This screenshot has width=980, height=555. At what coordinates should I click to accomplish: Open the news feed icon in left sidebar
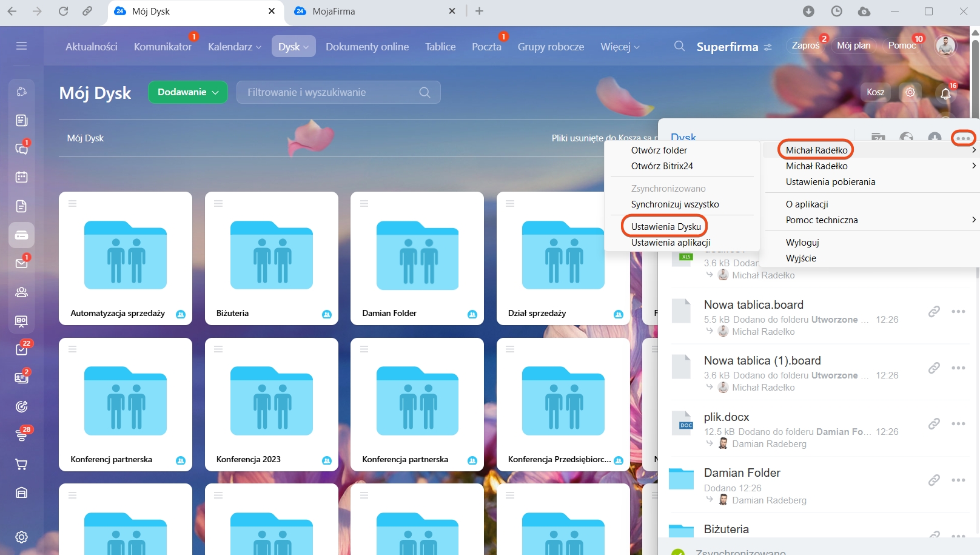[x=21, y=120]
